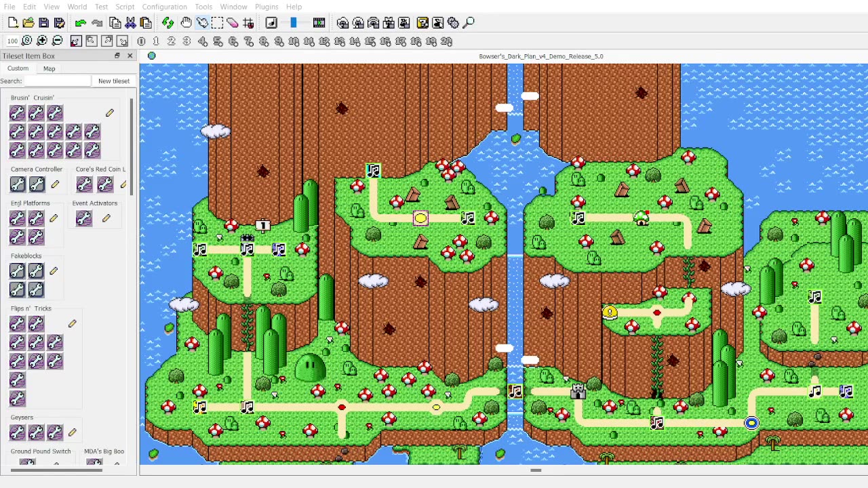Screen dimensions: 868x488
Task: Open the Edit menu
Action: coord(30,7)
